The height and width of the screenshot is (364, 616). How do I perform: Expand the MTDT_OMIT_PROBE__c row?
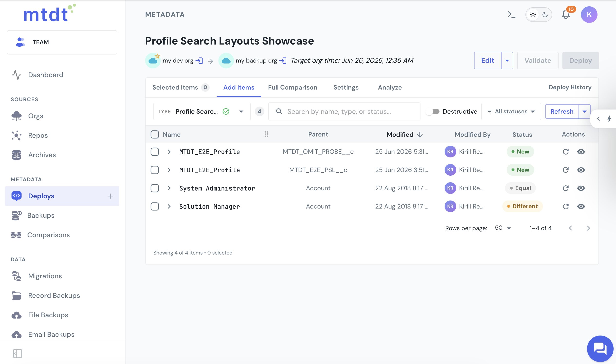pyautogui.click(x=169, y=152)
